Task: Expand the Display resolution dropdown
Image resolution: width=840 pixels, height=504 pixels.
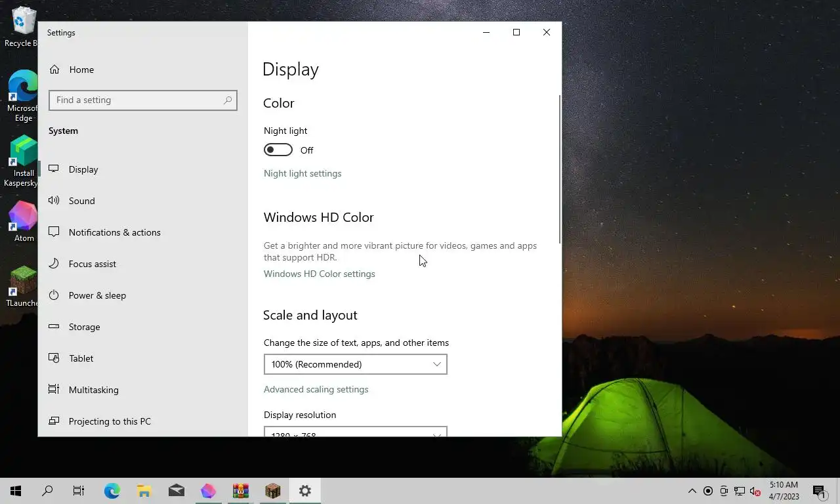Action: (356, 432)
